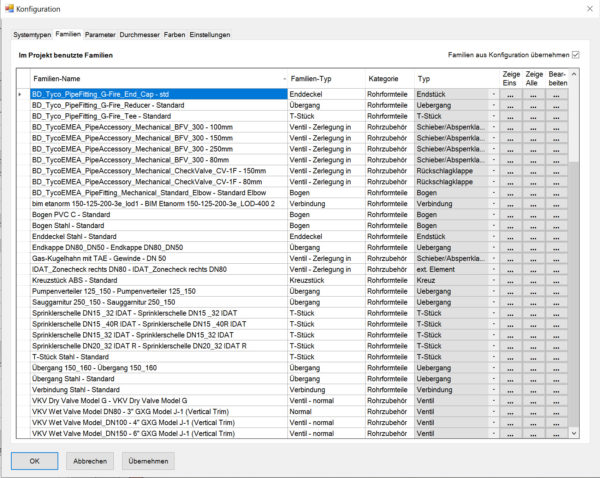Click Zeige Eins button for T-Stück Stahl row

pyautogui.click(x=510, y=357)
